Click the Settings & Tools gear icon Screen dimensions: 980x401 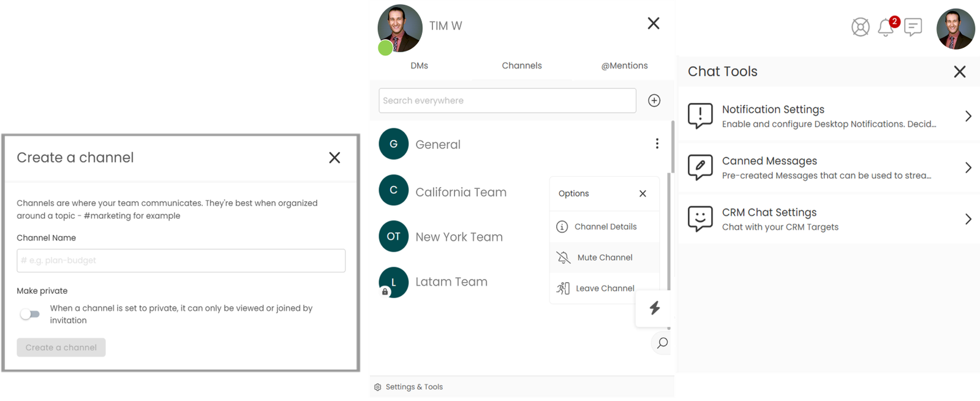pos(378,387)
